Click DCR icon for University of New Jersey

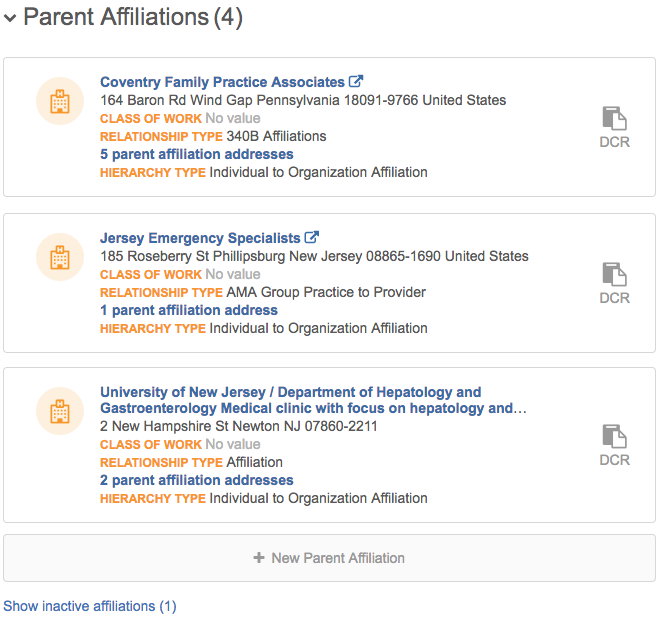[614, 436]
